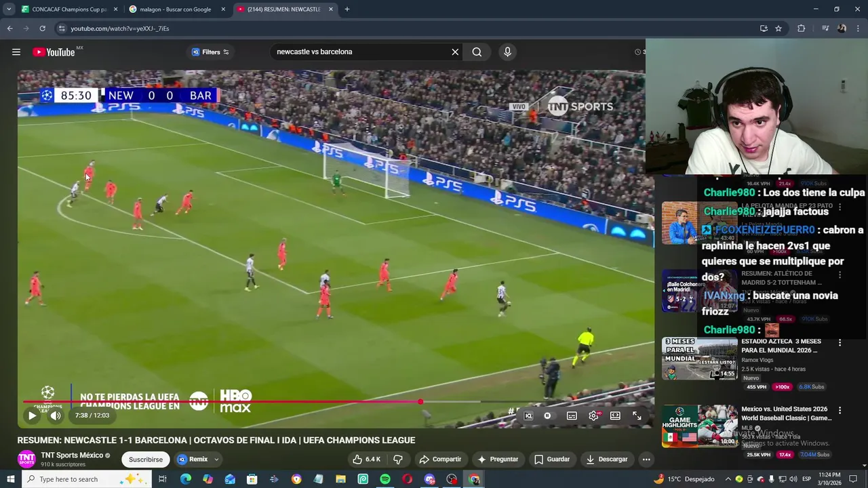The image size is (868, 488).
Task: Launch Microsoft Edge from the taskbar
Action: (x=186, y=479)
